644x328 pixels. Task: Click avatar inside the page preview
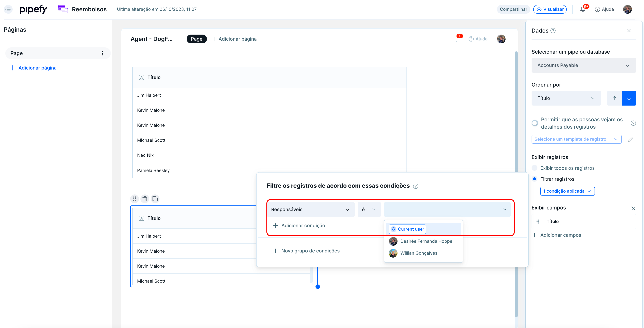[x=501, y=39]
